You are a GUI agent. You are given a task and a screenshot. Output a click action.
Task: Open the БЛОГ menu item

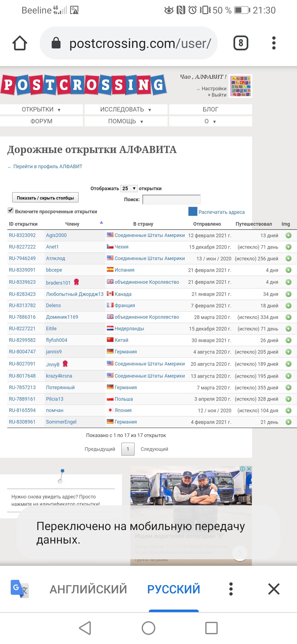(210, 110)
